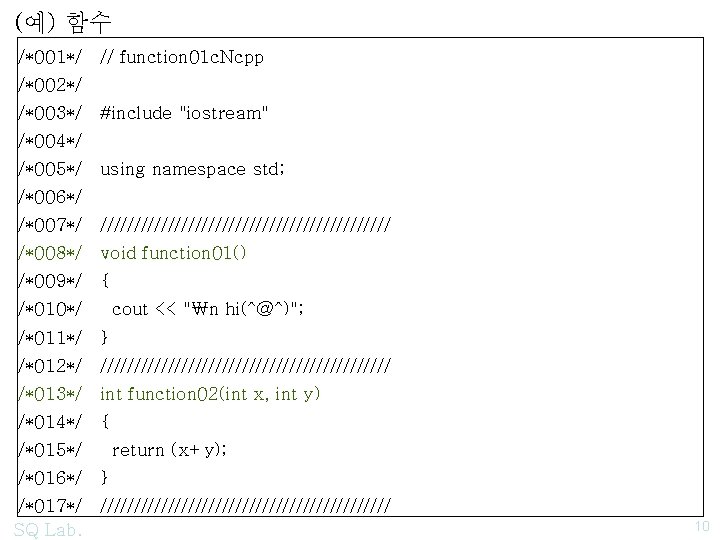Screen dimensions: 720x540
Task: Click the /*002*/ line number marker
Action: (49, 85)
